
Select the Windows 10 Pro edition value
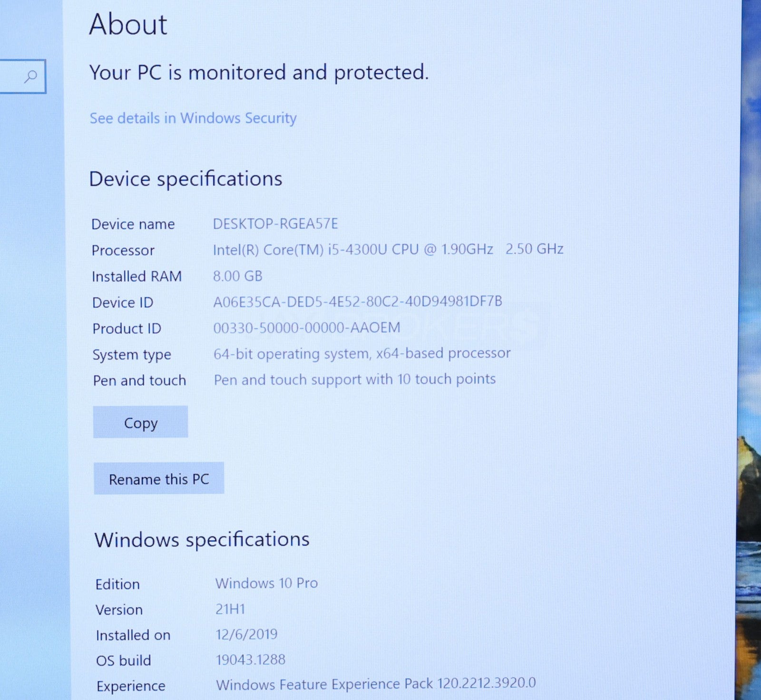coord(266,583)
